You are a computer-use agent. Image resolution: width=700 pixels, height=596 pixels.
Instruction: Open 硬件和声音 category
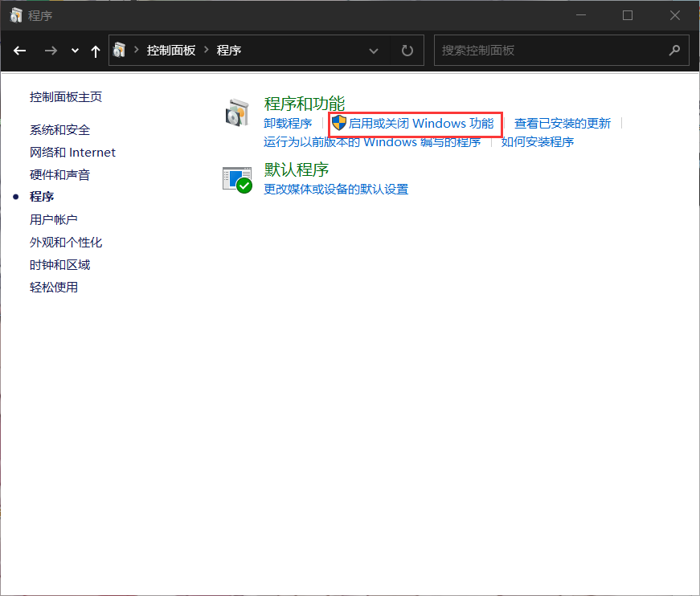(59, 175)
